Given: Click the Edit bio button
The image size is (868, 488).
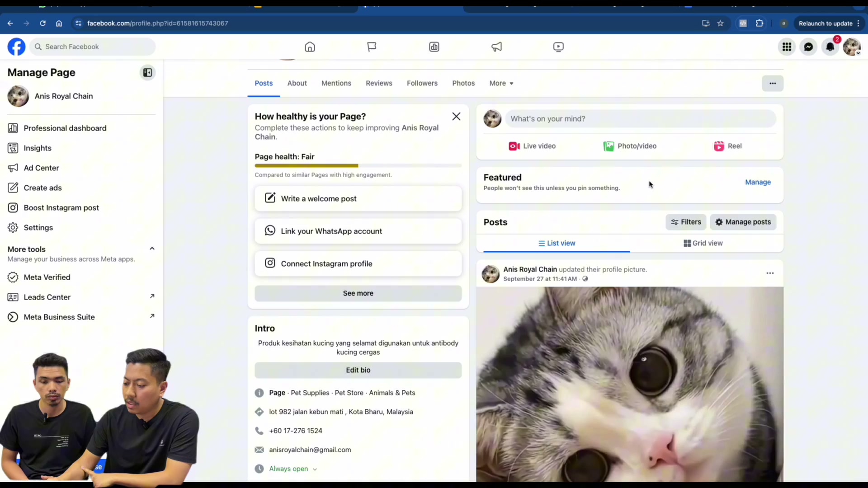Looking at the screenshot, I should (x=358, y=370).
